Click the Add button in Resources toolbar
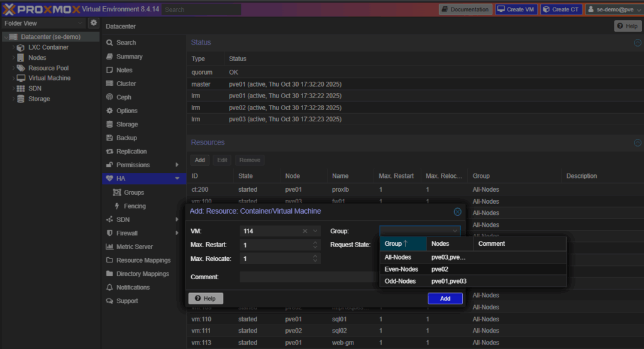644x349 pixels. coord(199,160)
